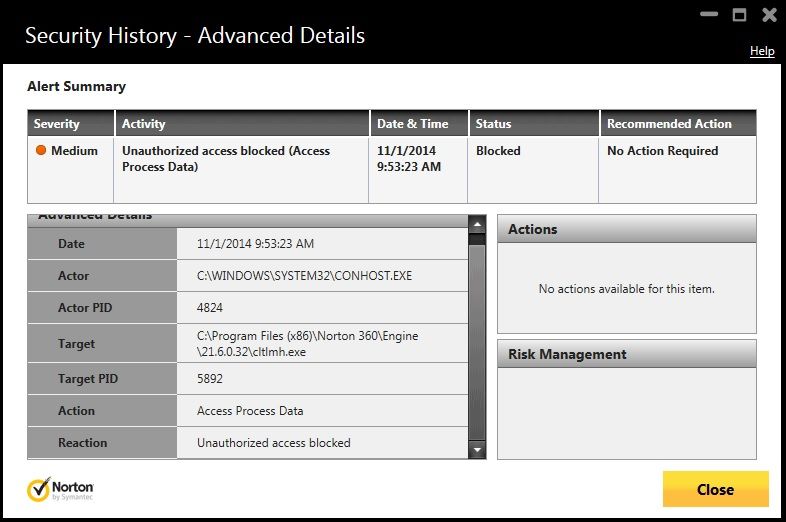Click the Severity column header
This screenshot has height=522, width=786.
57,124
